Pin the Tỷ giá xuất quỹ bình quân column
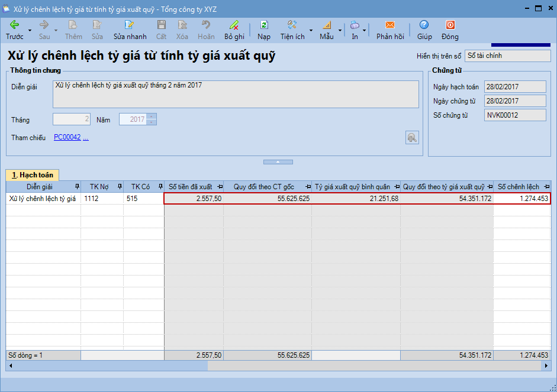This screenshot has height=392, width=557. point(397,187)
